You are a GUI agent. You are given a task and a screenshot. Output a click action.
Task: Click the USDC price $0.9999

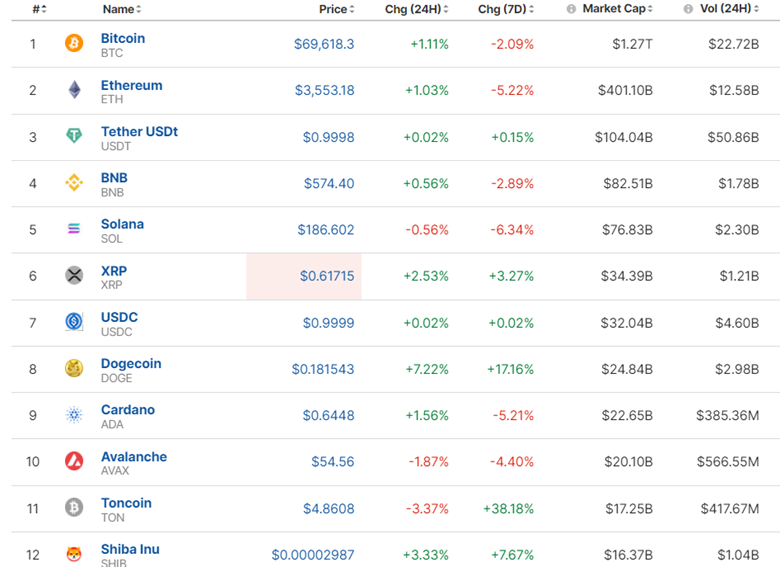coord(328,323)
